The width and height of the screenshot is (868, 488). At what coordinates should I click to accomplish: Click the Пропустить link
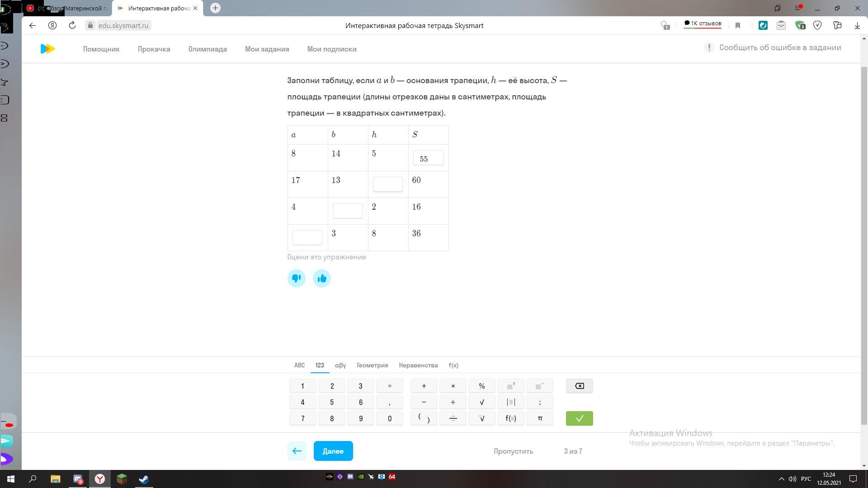click(513, 451)
